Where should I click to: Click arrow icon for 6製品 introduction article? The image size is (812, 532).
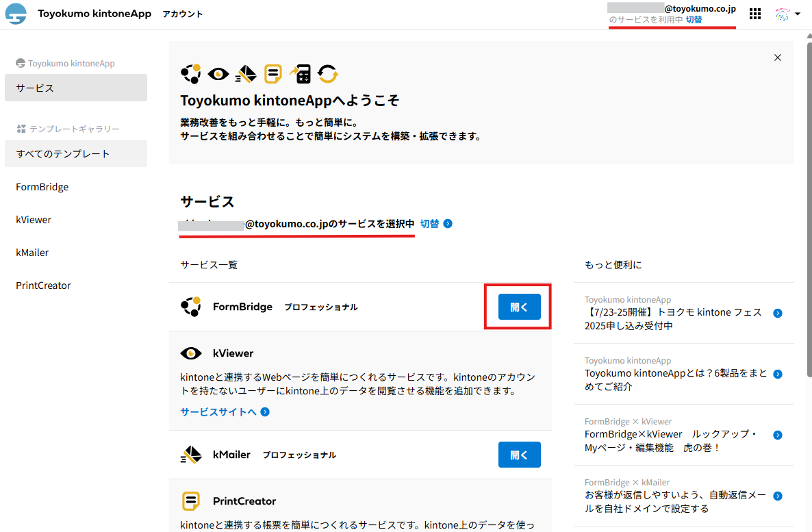click(778, 374)
